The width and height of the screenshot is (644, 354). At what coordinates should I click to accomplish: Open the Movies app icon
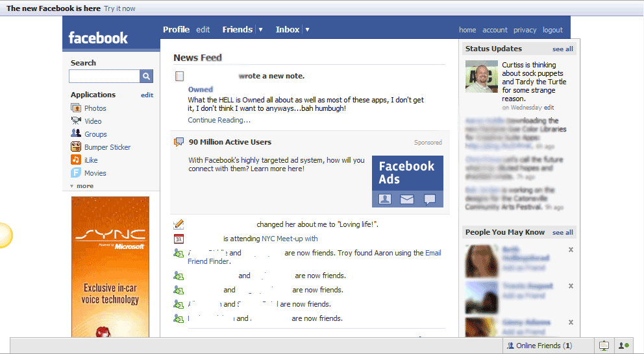coord(76,172)
